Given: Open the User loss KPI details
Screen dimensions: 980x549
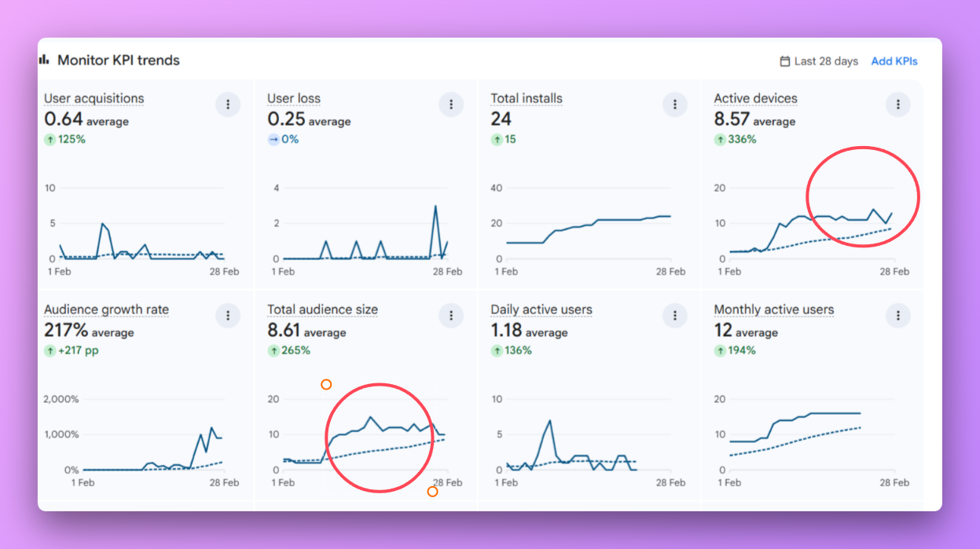Looking at the screenshot, I should (x=294, y=98).
